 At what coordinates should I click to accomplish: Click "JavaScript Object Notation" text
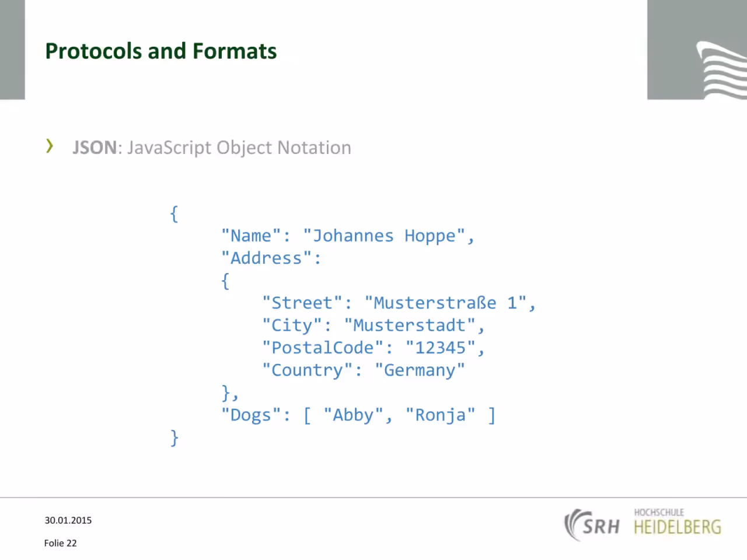(239, 148)
